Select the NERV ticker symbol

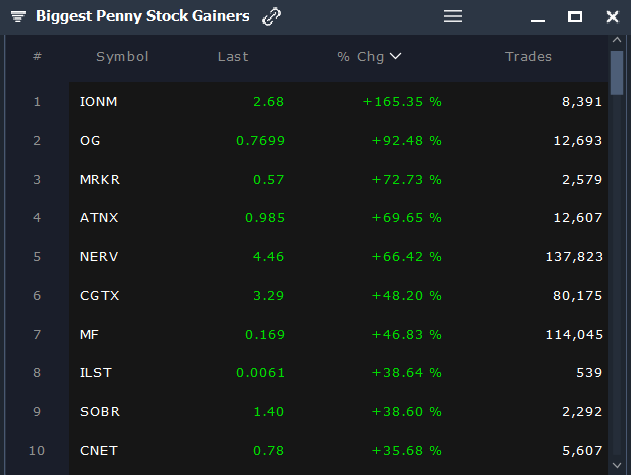99,256
